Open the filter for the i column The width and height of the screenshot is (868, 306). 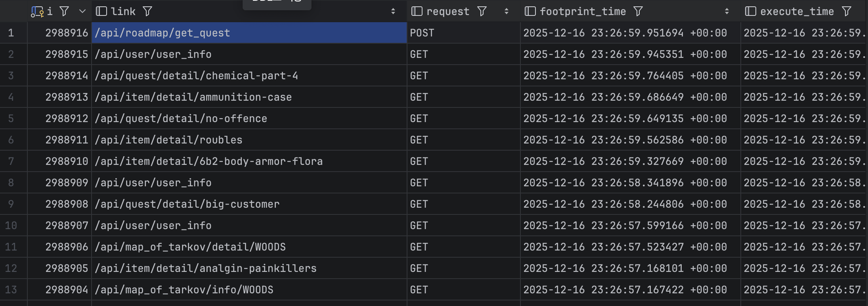(64, 11)
